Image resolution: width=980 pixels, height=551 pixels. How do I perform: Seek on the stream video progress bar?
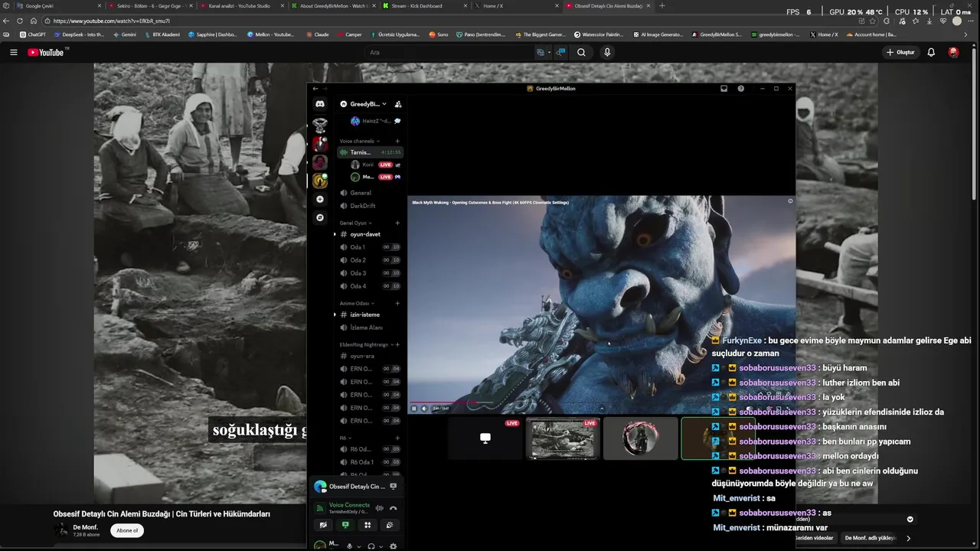tap(601, 402)
